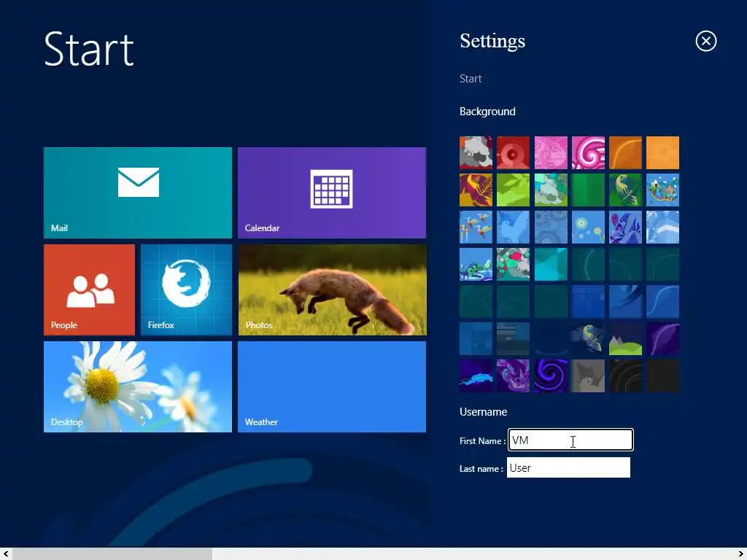Viewport: 747px width, 560px height.
Task: Select the lime green leaves background
Action: [513, 190]
